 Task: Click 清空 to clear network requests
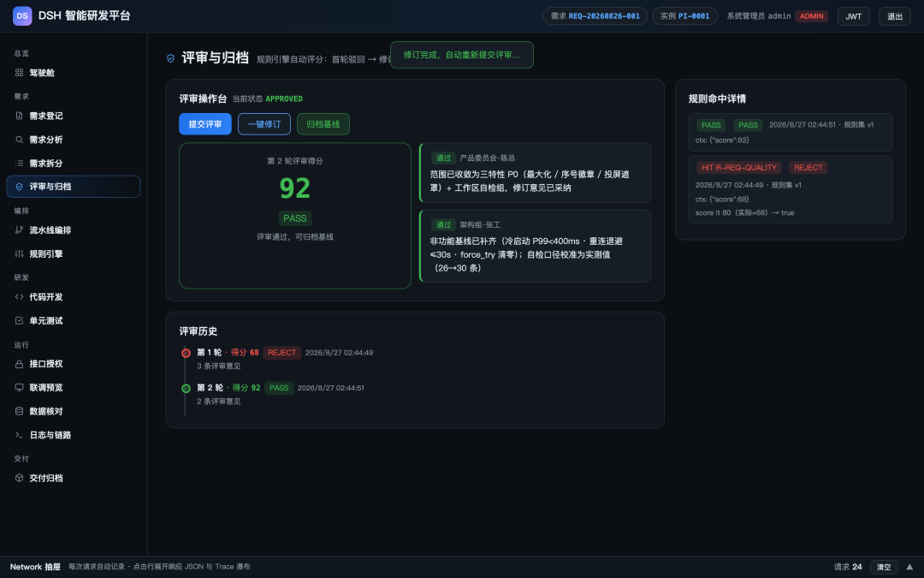coord(884,567)
